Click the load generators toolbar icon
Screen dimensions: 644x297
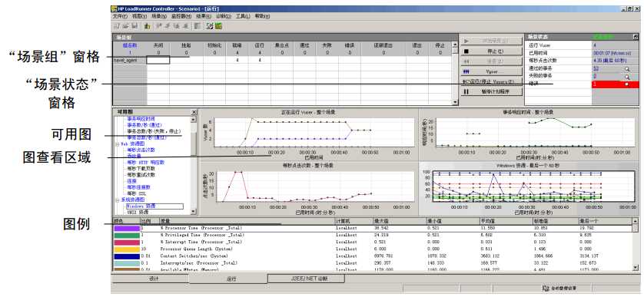coord(148,26)
